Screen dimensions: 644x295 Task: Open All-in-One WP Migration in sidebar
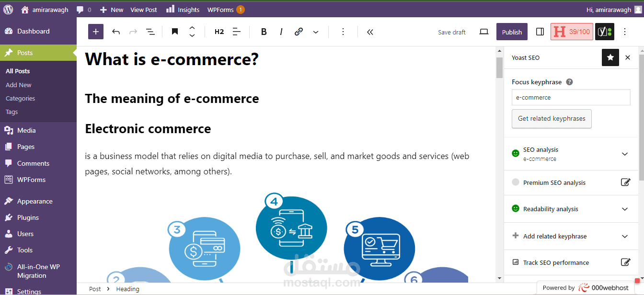click(38, 271)
